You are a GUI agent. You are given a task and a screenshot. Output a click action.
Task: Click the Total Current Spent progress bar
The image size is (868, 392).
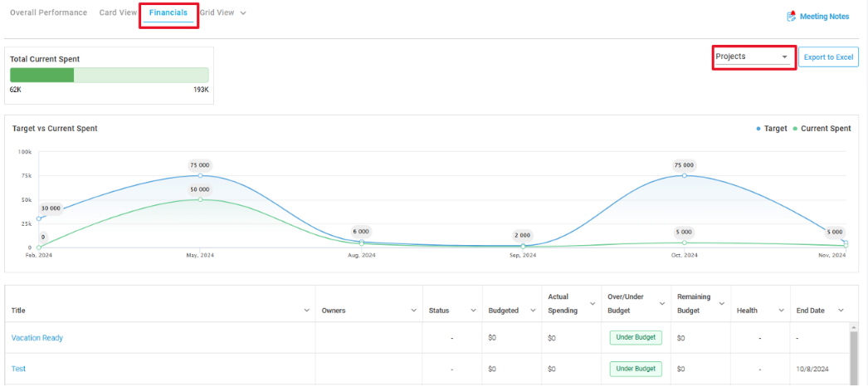tap(109, 75)
